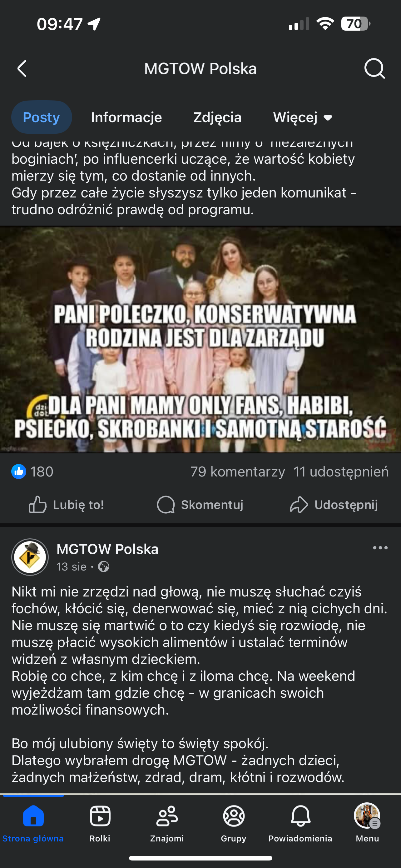Tap the Skomentuj comment button

click(200, 504)
